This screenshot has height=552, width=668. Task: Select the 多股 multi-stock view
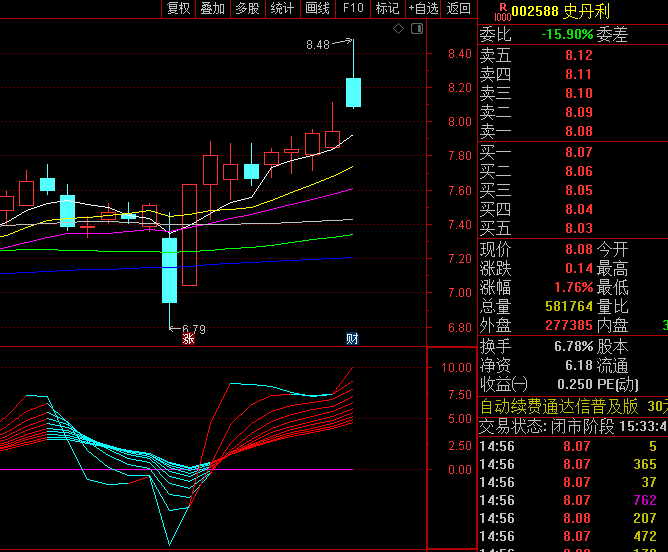(x=247, y=9)
